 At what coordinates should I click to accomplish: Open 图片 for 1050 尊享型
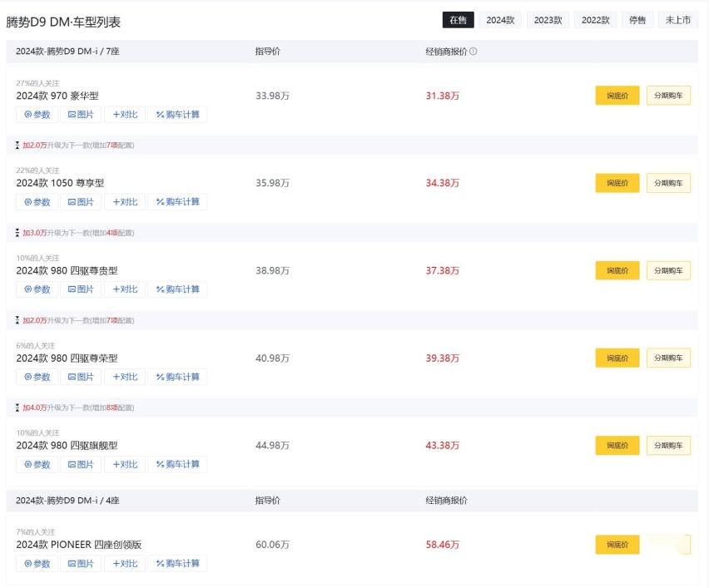click(x=81, y=202)
